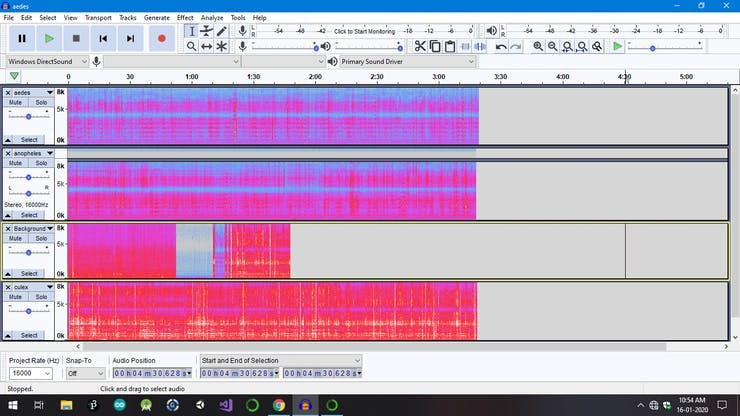Select the Envelope tool

206,31
